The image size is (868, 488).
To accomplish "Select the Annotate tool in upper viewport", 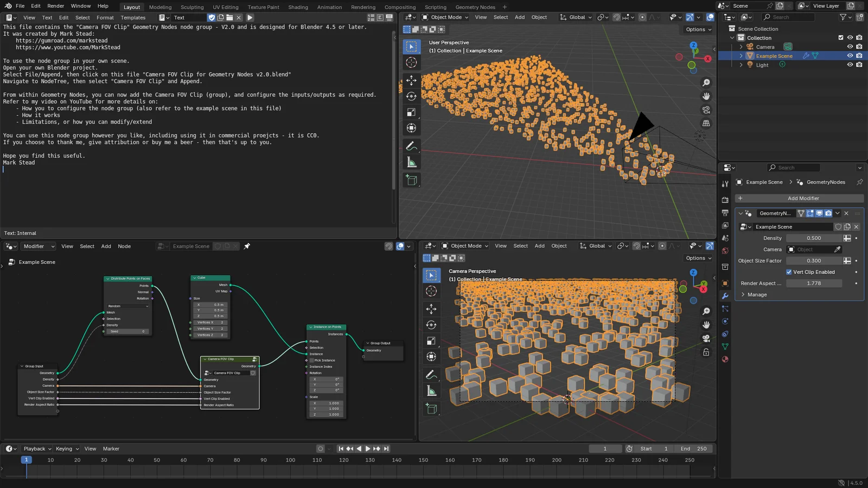I will pyautogui.click(x=411, y=146).
